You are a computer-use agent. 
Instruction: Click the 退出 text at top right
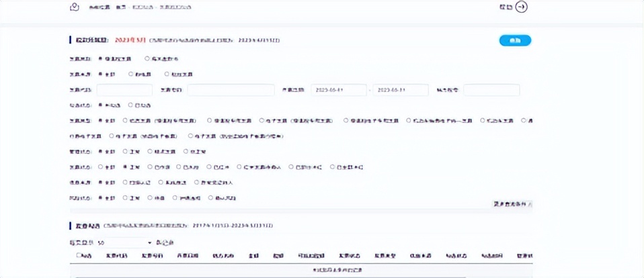tap(506, 7)
